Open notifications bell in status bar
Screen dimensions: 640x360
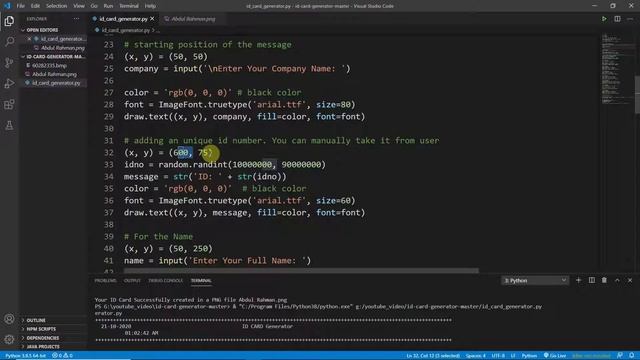(x=632, y=356)
